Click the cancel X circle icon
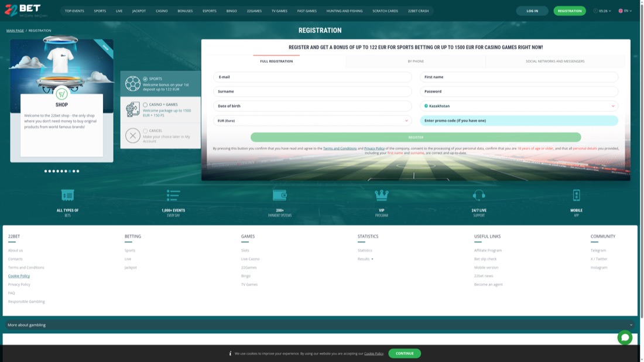 coord(133,135)
